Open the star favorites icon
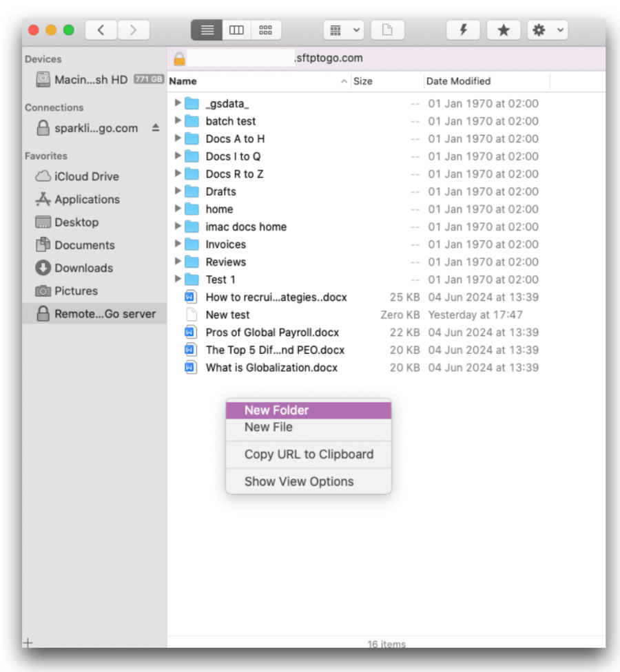This screenshot has height=672, width=620. 504,30
